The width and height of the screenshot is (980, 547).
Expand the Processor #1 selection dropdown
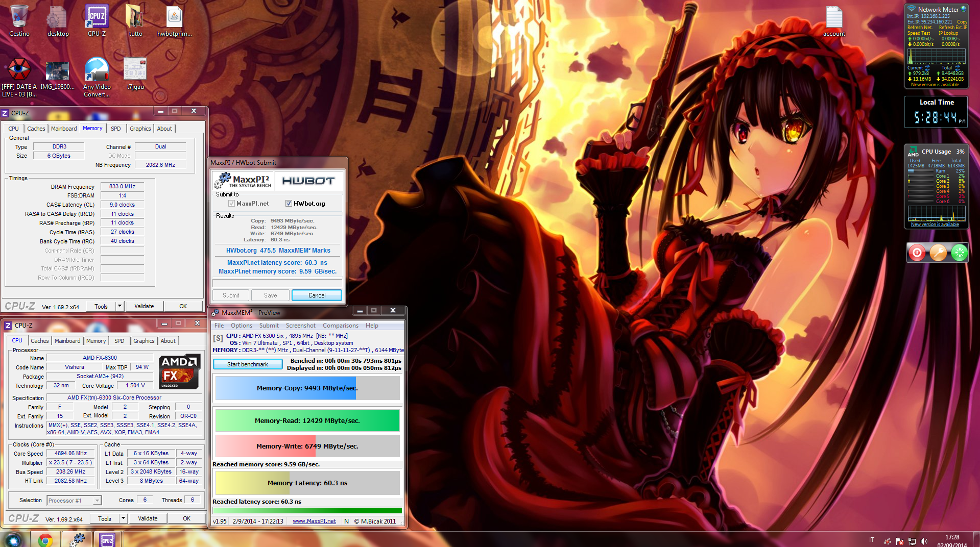[97, 501]
